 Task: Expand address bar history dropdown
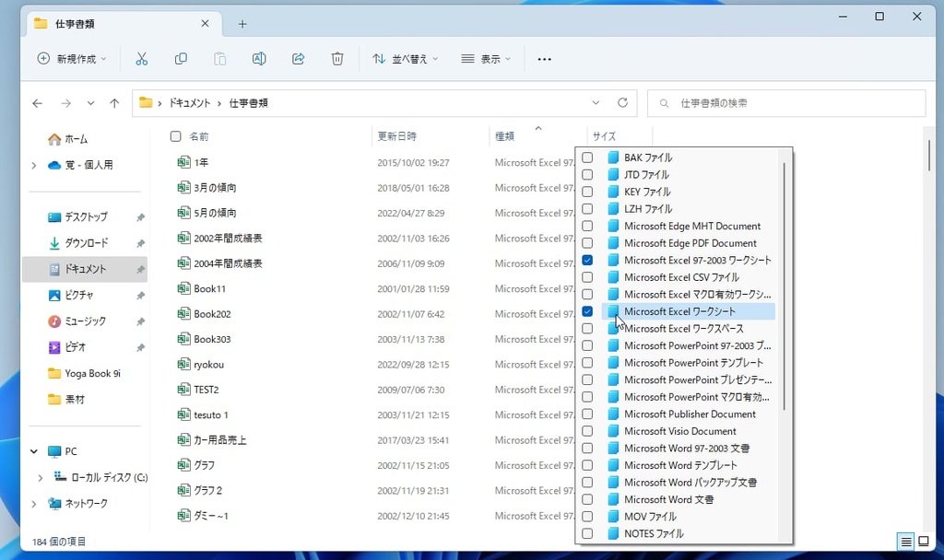[x=596, y=103]
